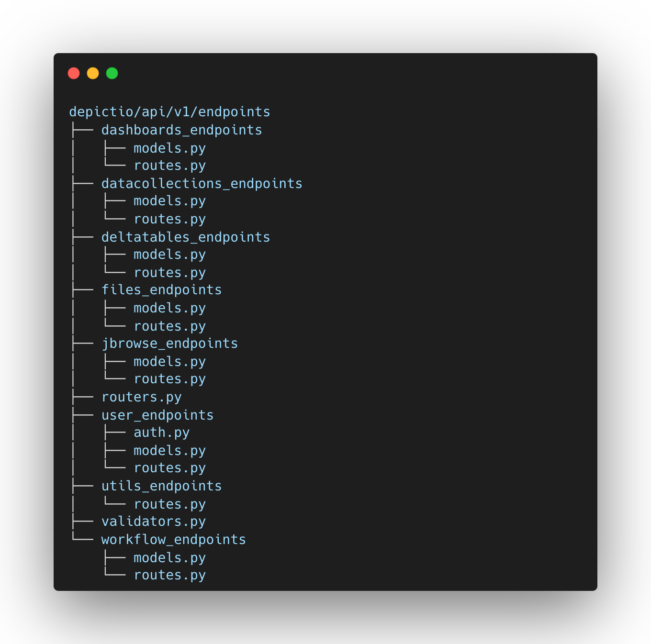The image size is (651, 644).
Task: Open the jbrowse_endpoints folder
Action: [169, 344]
